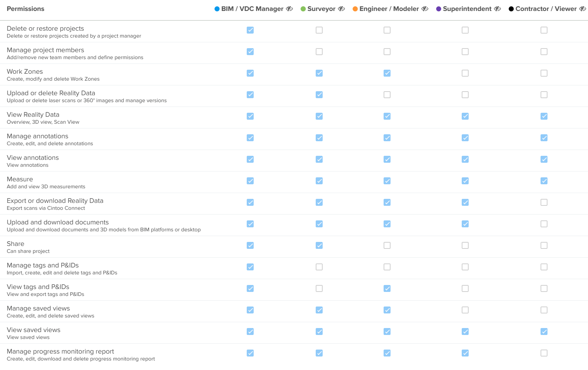
Task: Click the eye-slash icon beside Contractor / Viewer
Action: 583,9
